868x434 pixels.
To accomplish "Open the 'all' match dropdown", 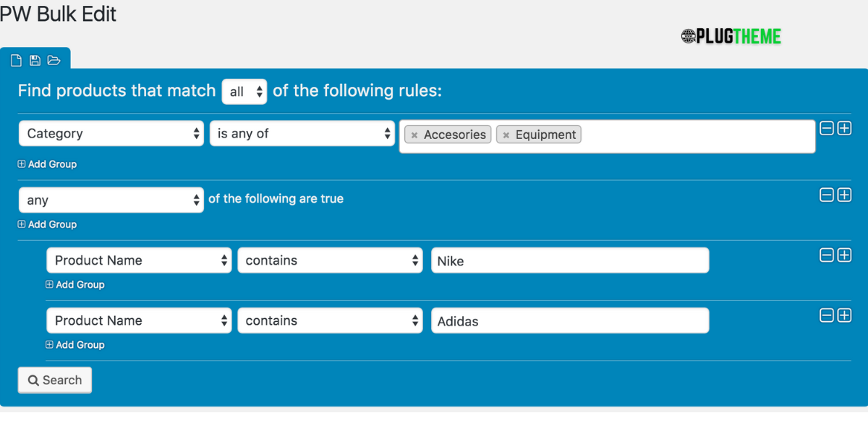I will [244, 92].
